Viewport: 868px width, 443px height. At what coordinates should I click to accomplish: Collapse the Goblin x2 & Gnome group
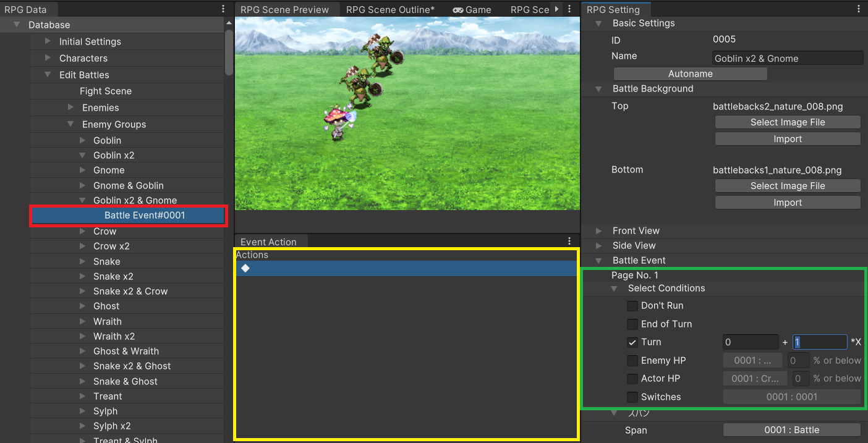[82, 200]
